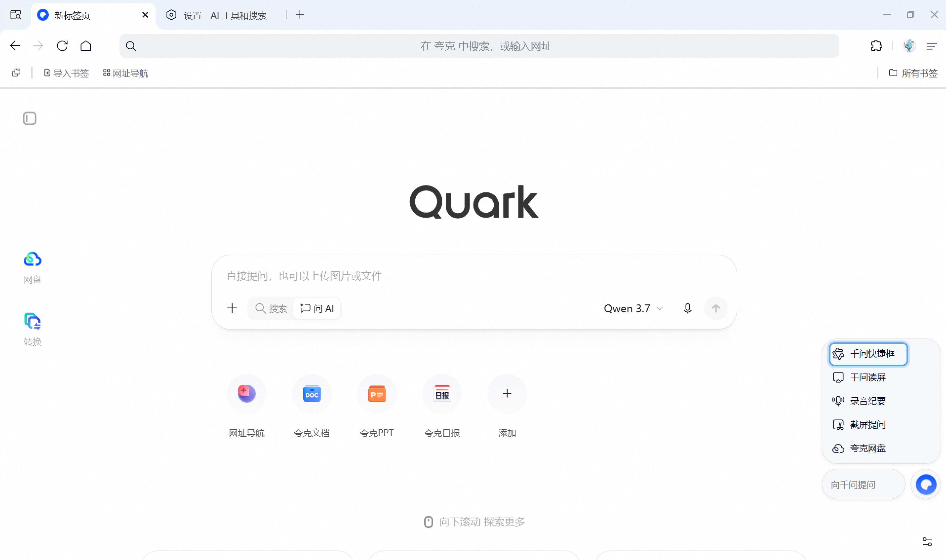Switch to 问 AI mode

coord(317,309)
